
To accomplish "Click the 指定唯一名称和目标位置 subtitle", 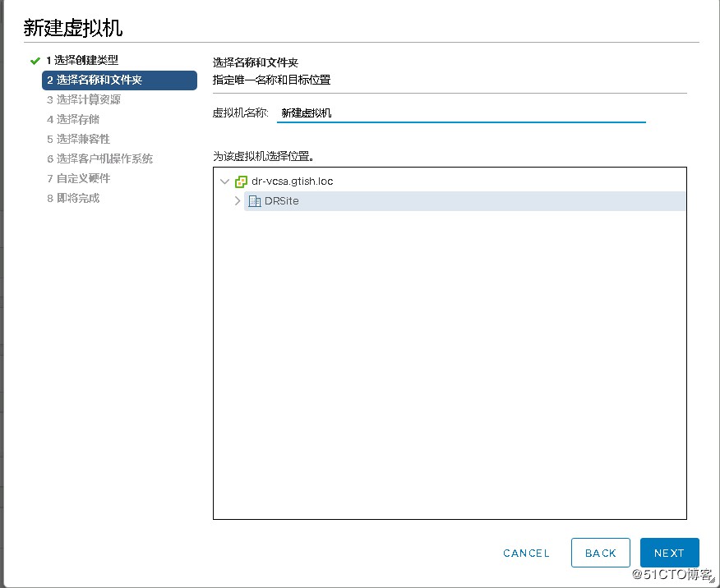I will (x=271, y=80).
